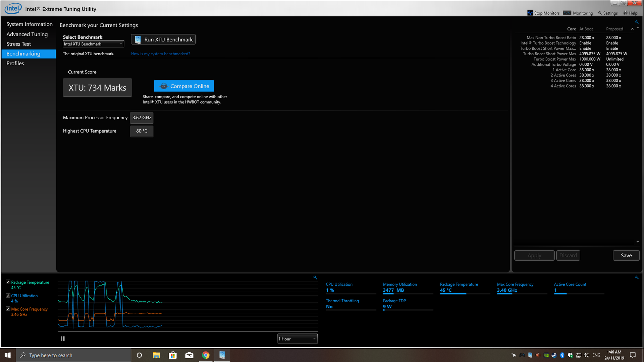This screenshot has width=644, height=362.
Task: Collapse the Core settings section chevron
Action: (x=632, y=29)
